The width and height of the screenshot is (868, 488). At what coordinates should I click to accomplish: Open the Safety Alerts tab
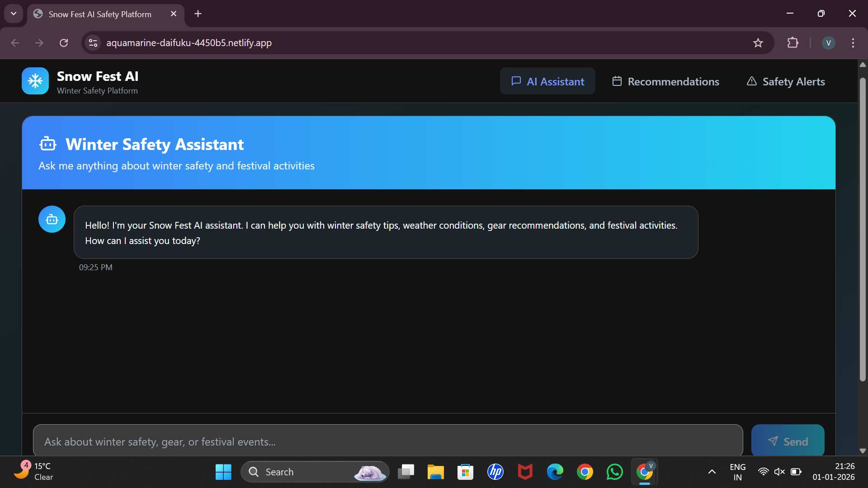pos(786,81)
